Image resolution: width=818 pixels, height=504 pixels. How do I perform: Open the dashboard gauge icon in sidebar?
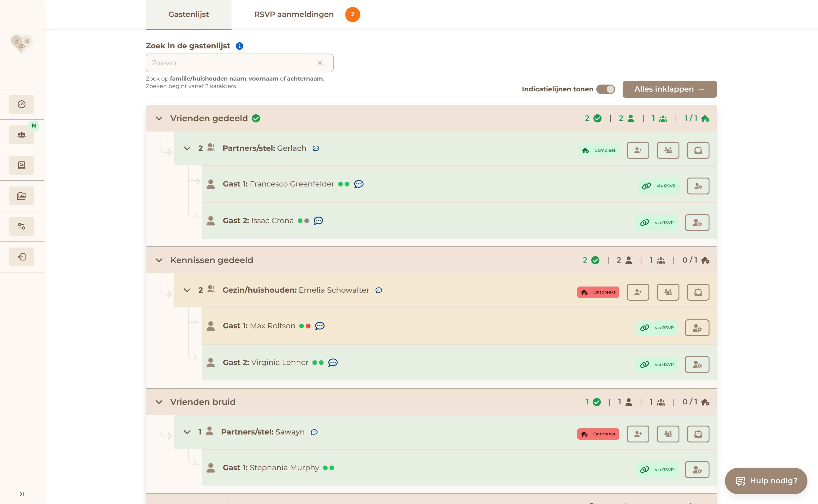(x=22, y=104)
